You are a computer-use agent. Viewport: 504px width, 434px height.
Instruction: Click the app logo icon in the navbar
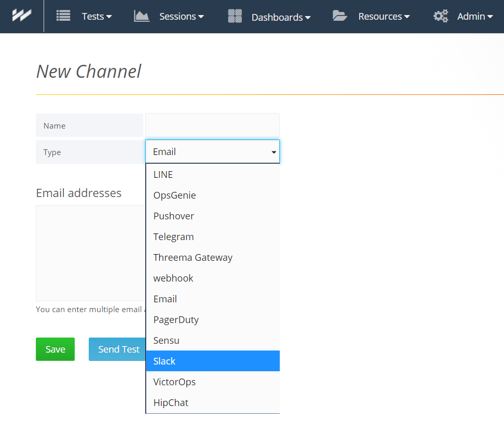(22, 16)
